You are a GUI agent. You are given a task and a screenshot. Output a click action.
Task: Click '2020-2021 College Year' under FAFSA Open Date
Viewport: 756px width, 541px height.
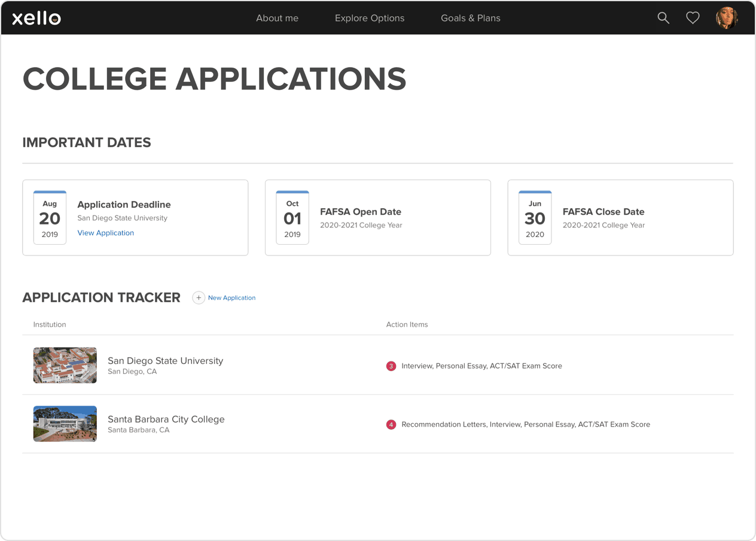pyautogui.click(x=361, y=225)
